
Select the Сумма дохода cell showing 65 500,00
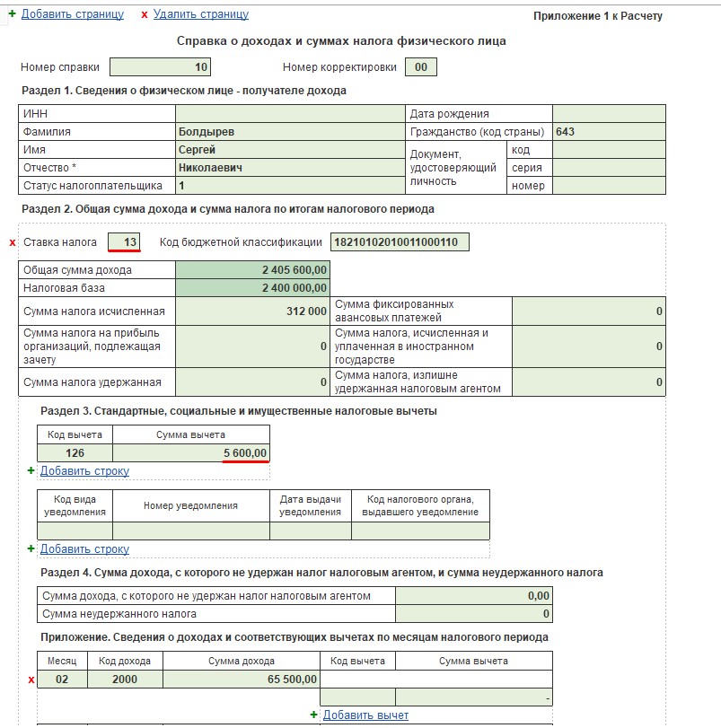click(242, 680)
